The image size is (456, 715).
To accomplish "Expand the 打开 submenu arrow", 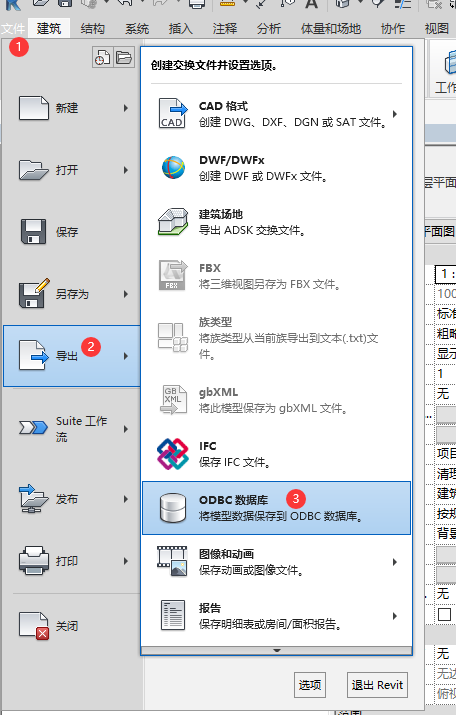I will pyautogui.click(x=126, y=170).
